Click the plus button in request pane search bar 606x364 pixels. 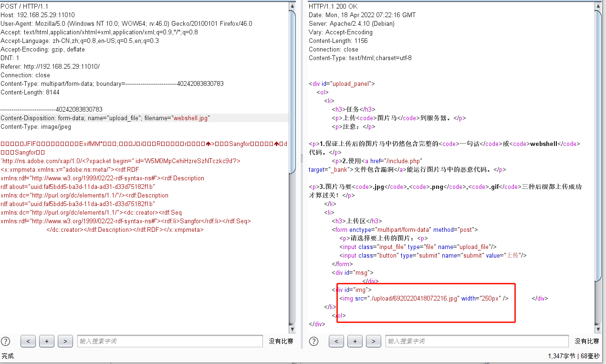(47, 341)
